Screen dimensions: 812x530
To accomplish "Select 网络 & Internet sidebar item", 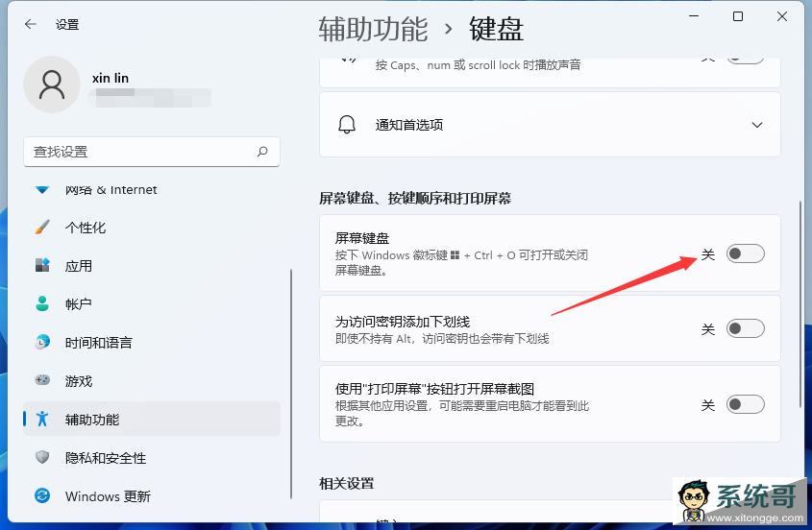I will [x=152, y=190].
